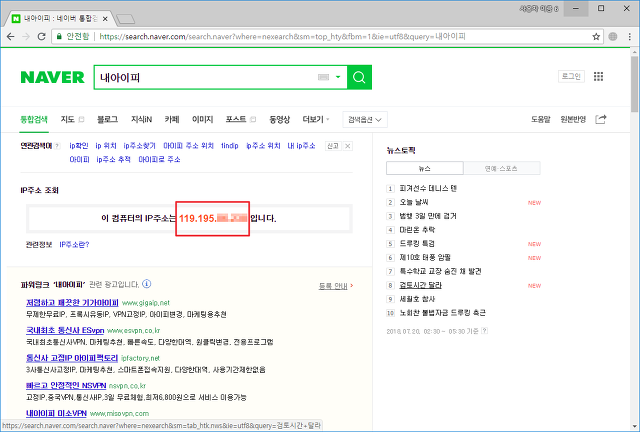Open the 빠르고 안정적인 NSVPN ad link
This screenshot has width=640, height=432.
(66, 385)
